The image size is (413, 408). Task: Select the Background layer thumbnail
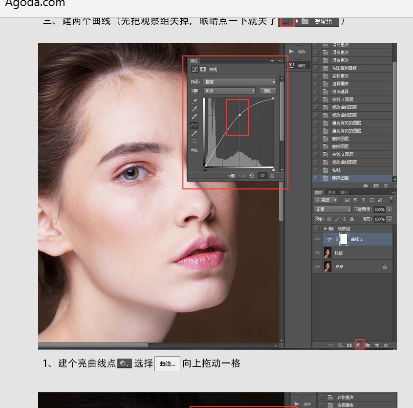point(328,267)
